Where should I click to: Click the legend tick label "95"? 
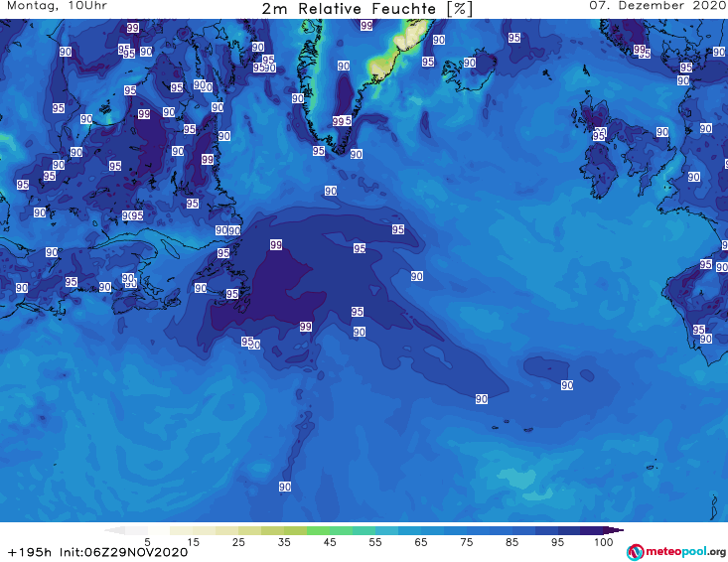557,542
